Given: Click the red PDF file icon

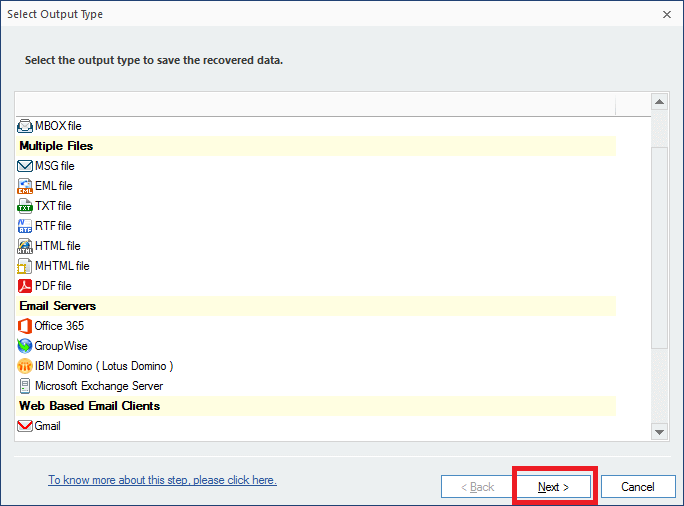Looking at the screenshot, I should click(x=24, y=286).
